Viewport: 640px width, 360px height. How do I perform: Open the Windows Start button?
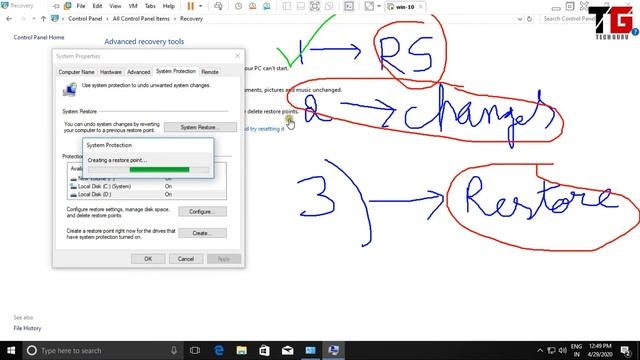pos(11,351)
